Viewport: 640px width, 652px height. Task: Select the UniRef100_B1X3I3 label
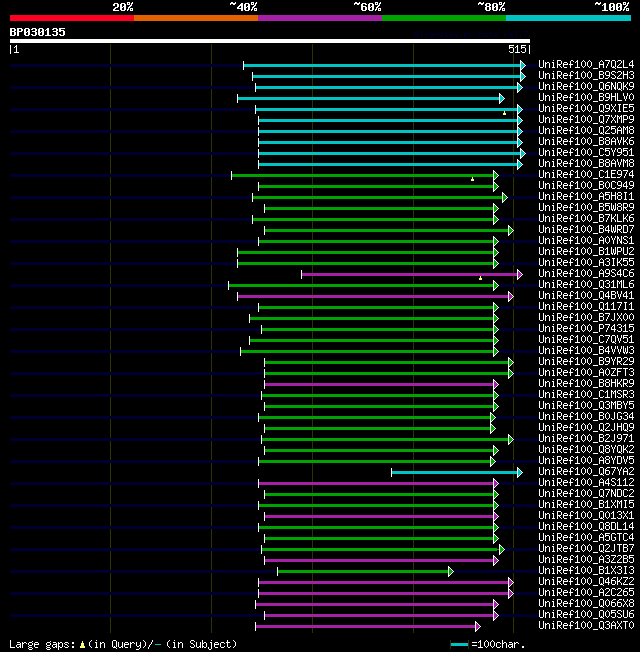(586, 570)
